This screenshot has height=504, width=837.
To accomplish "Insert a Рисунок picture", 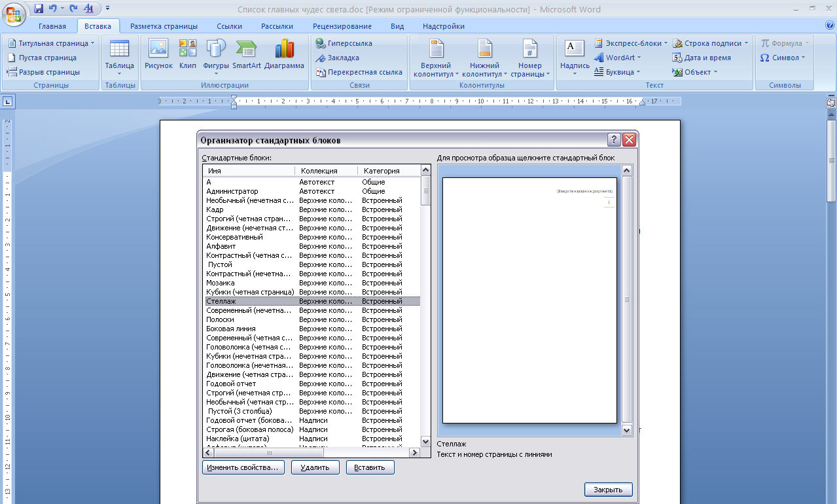I will pyautogui.click(x=158, y=55).
